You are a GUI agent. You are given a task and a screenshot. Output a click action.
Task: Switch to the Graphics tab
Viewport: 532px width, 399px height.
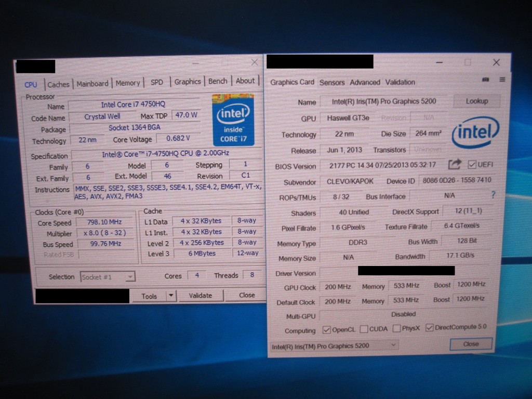(188, 82)
